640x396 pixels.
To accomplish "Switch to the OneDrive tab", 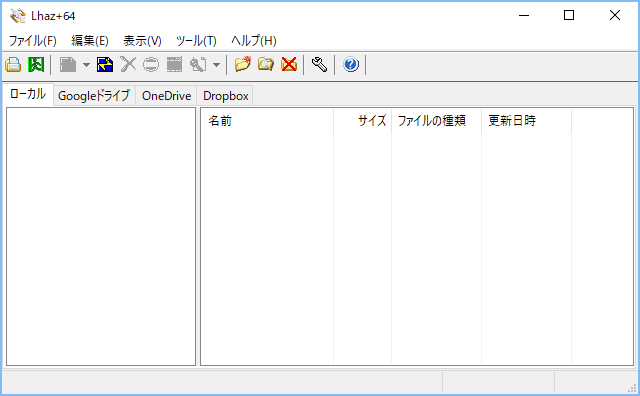I will coord(166,96).
